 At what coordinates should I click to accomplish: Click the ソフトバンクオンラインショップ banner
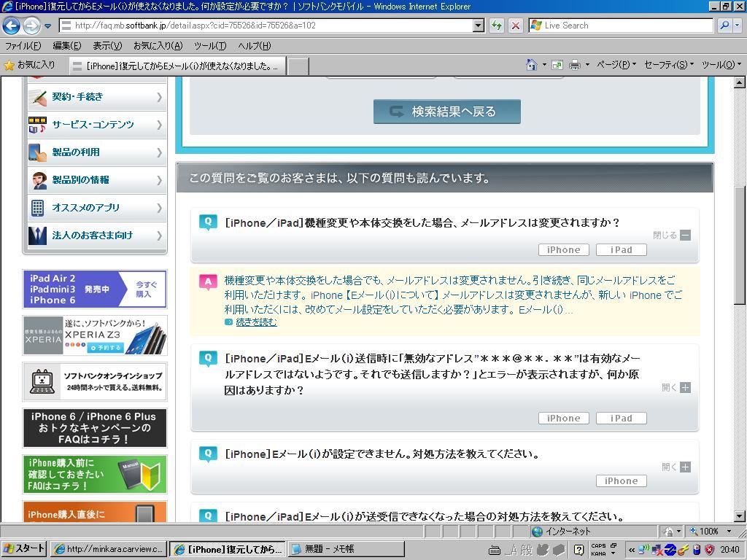pyautogui.click(x=94, y=381)
